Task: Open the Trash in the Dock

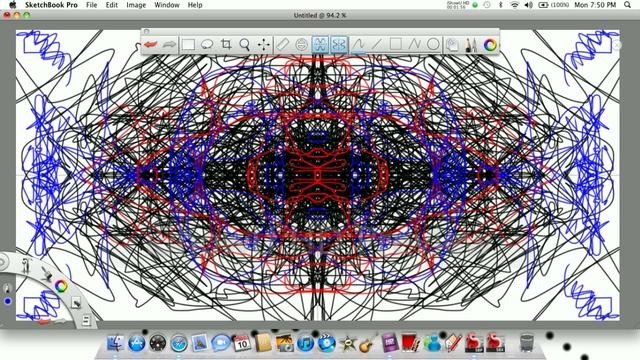Action: 527,342
